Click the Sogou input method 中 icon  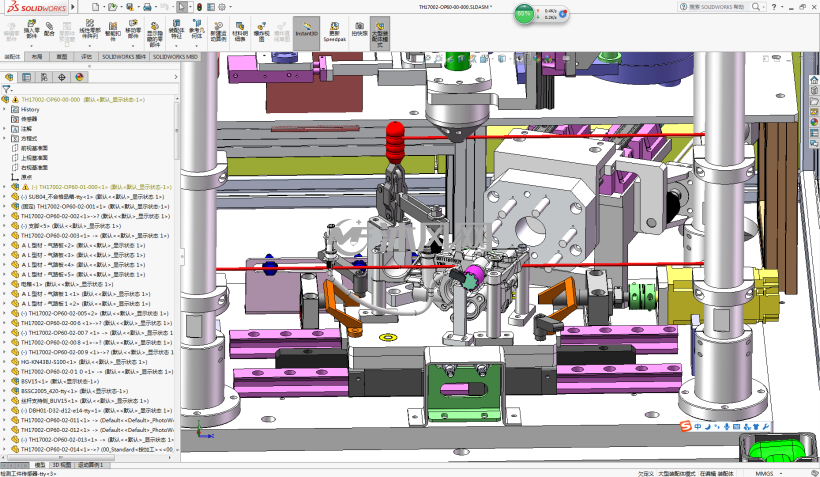tap(698, 427)
